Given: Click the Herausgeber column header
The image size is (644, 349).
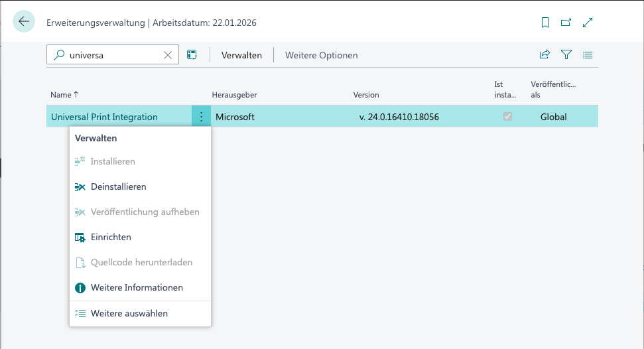Looking at the screenshot, I should click(x=235, y=94).
